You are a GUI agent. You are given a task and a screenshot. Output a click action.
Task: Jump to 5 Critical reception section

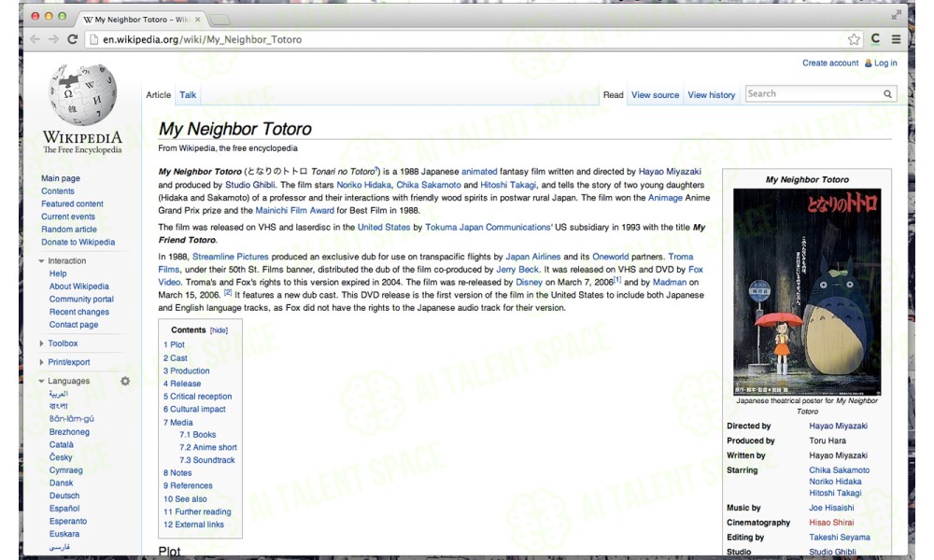pyautogui.click(x=198, y=397)
